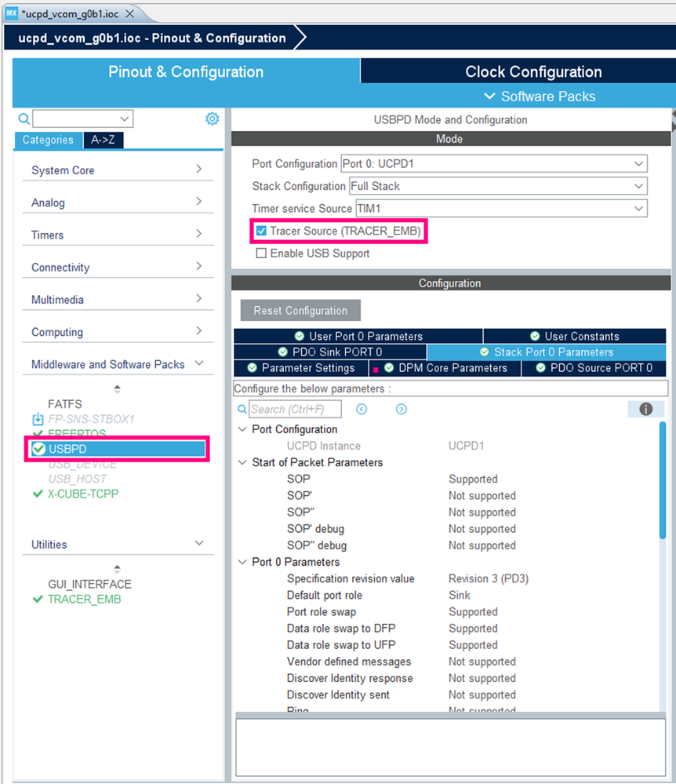Click the Search (Ctrl+F) parameter input field
Image resolution: width=676 pixels, height=784 pixels.
pyautogui.click(x=294, y=409)
